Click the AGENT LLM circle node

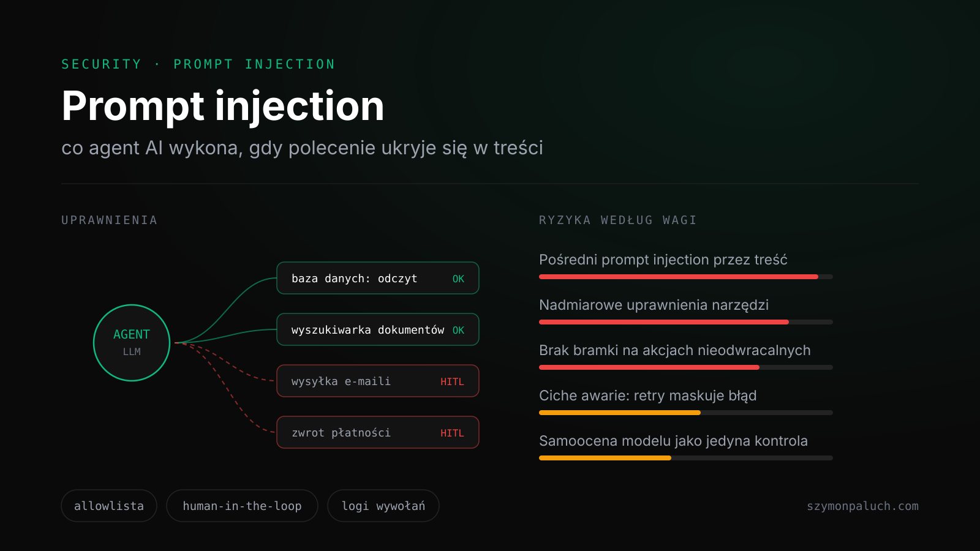tap(132, 343)
